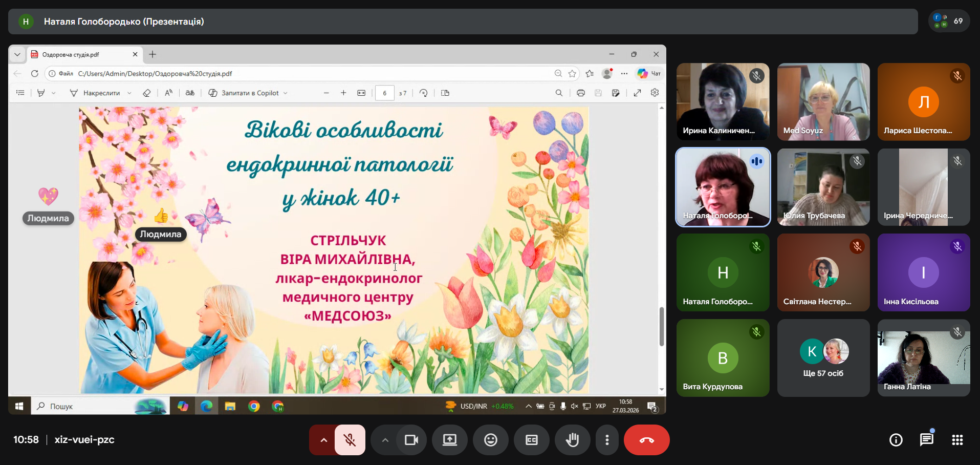Toggle closed captions on

tap(531, 440)
